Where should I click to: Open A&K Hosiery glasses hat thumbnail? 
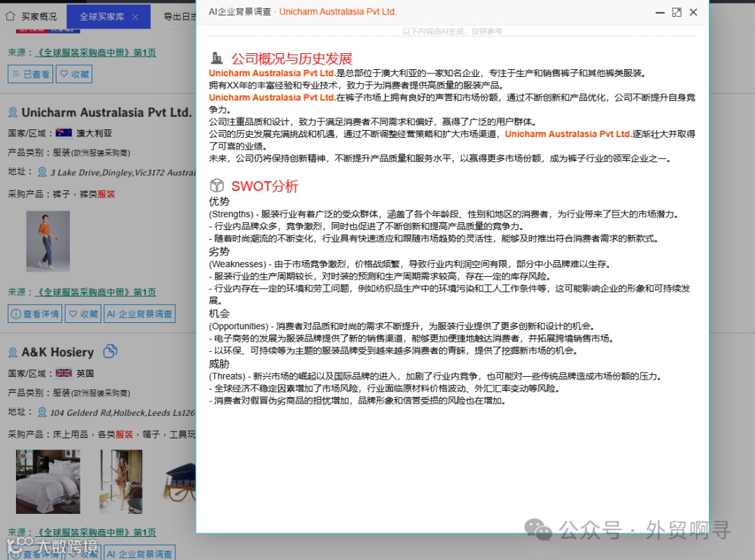point(179,482)
